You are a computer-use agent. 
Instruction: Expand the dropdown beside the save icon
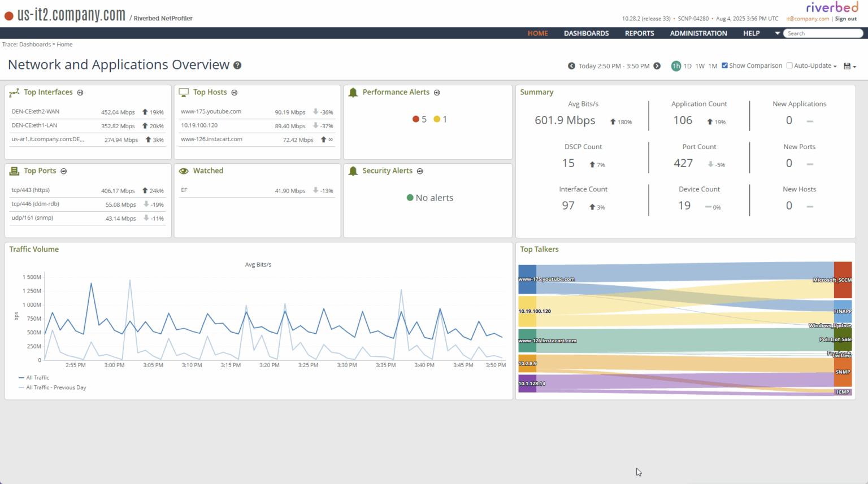pos(853,67)
